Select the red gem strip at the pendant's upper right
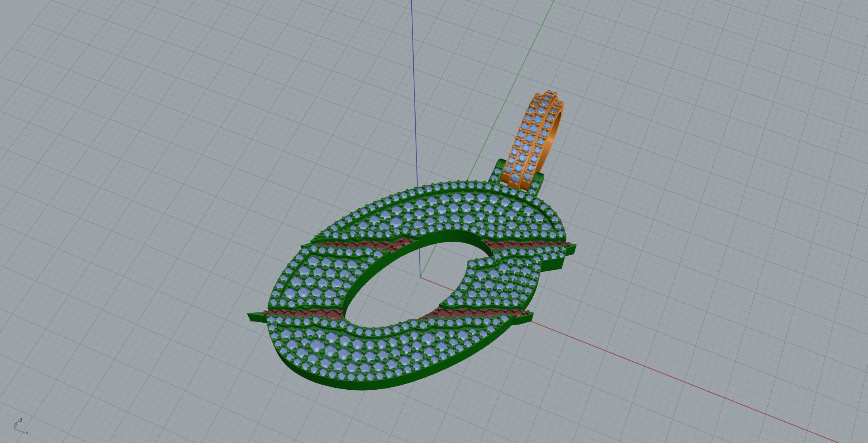Image resolution: width=868 pixels, height=443 pixels. (x=527, y=245)
